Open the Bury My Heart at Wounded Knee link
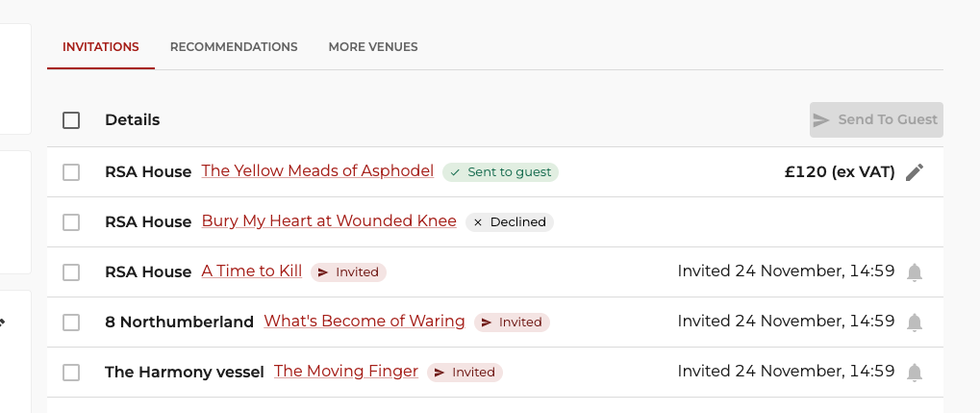Image resolution: width=980 pixels, height=413 pixels. 329,220
